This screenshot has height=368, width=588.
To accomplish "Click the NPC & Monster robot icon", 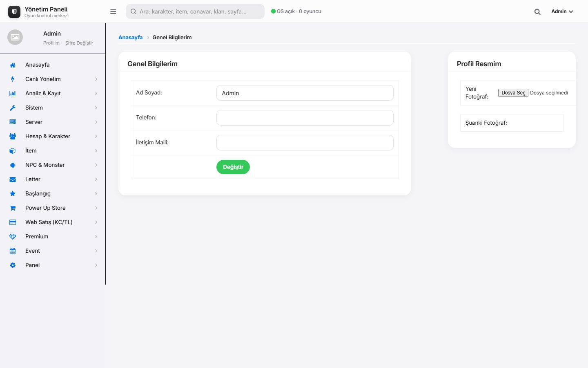I will pos(13,165).
